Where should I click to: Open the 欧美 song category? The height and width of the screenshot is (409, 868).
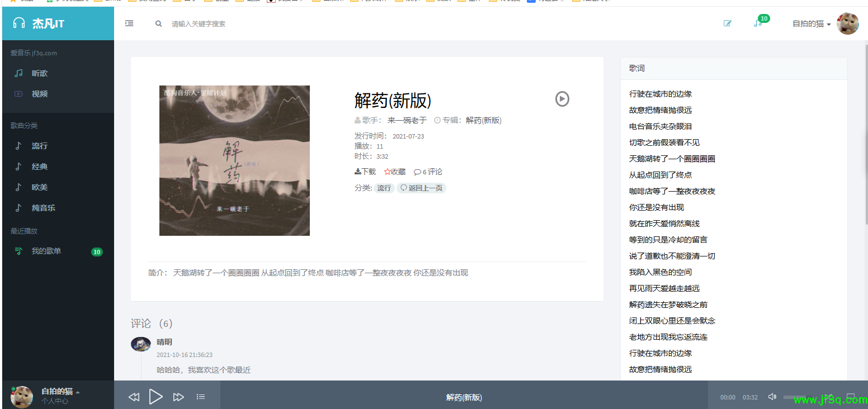pyautogui.click(x=39, y=187)
